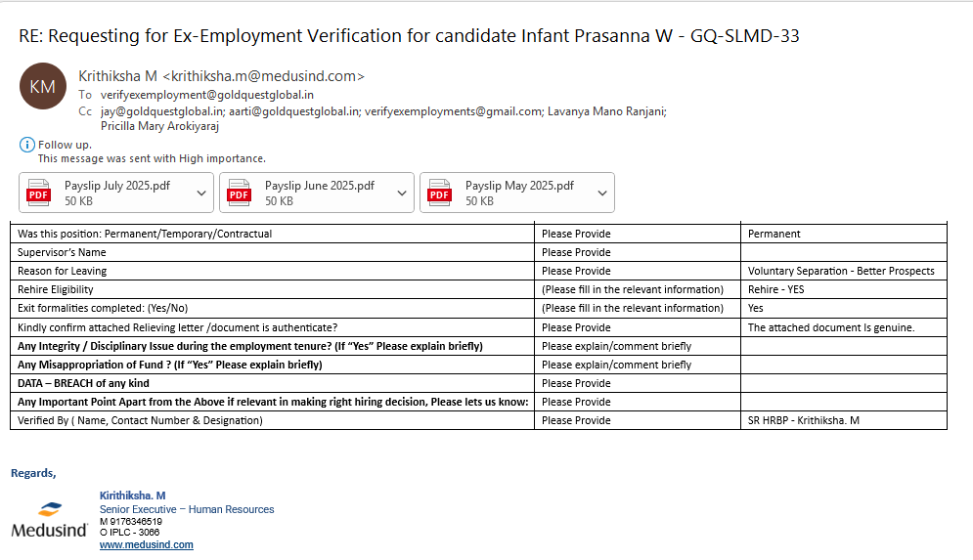Image resolution: width=973 pixels, height=560 pixels.
Task: Open Payslip June 2025 attachment options arrow
Action: pyautogui.click(x=402, y=193)
